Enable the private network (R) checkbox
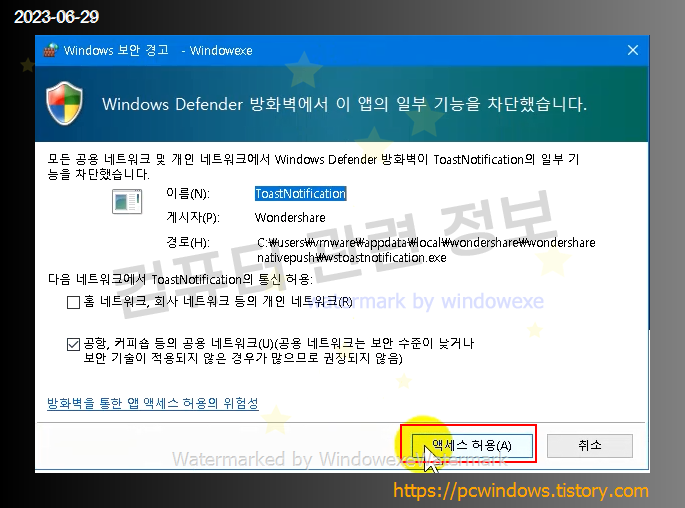 point(73,302)
